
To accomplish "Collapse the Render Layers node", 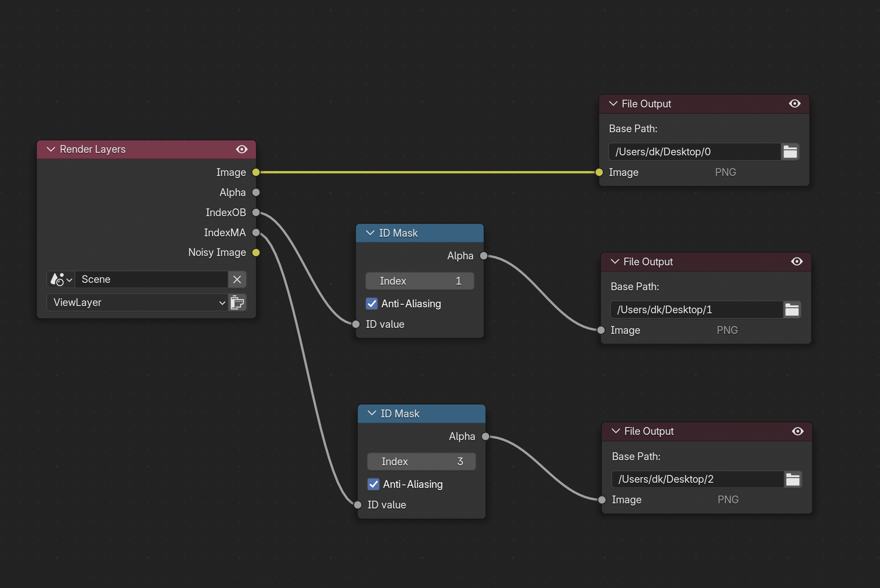I will pyautogui.click(x=51, y=149).
